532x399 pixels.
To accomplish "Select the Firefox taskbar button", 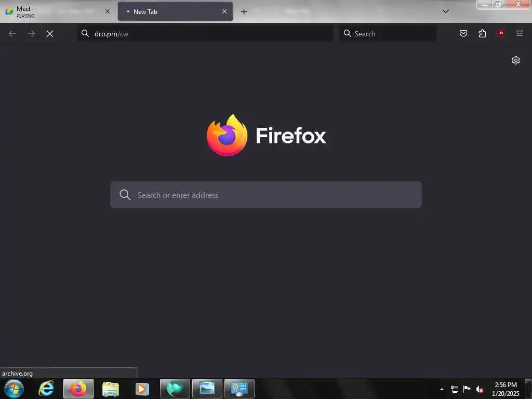I will pyautogui.click(x=78, y=389).
